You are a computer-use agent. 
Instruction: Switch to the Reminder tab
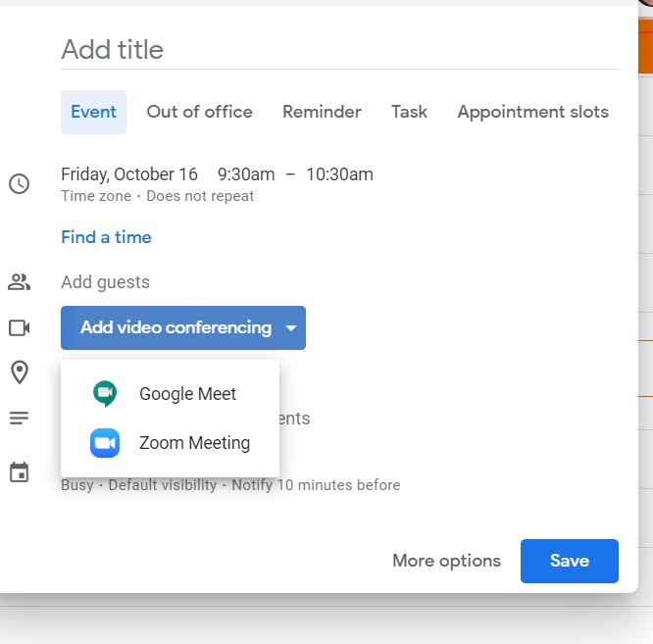pos(322,112)
